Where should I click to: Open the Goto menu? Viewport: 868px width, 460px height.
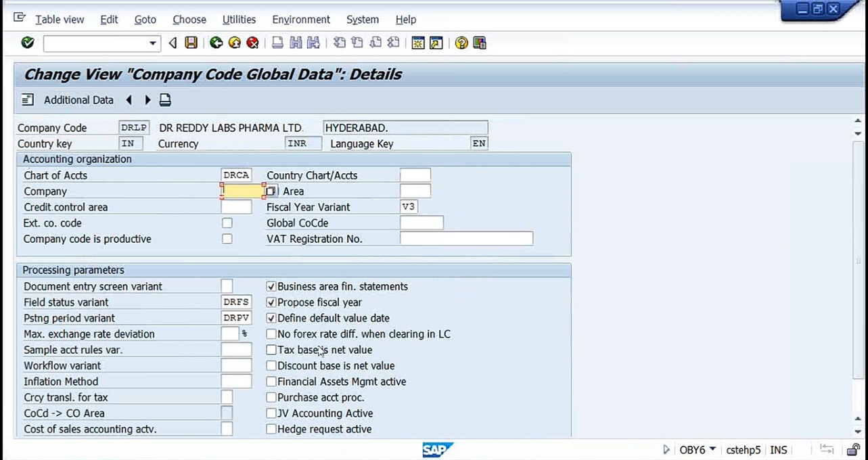[x=145, y=19]
